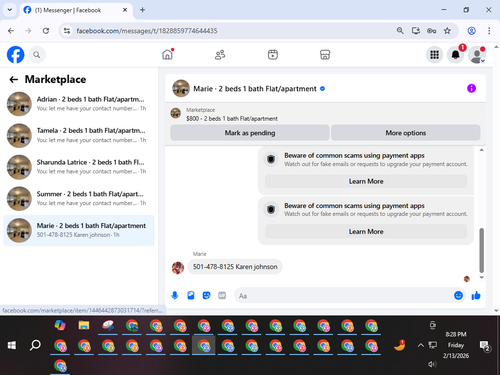
Task: Attach a file or photo icon
Action: [x=191, y=295]
